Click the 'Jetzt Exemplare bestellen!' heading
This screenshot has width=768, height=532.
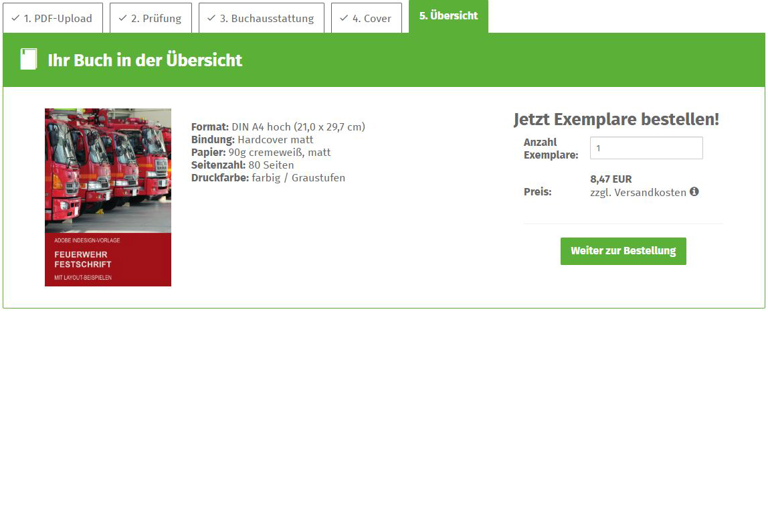click(x=616, y=120)
